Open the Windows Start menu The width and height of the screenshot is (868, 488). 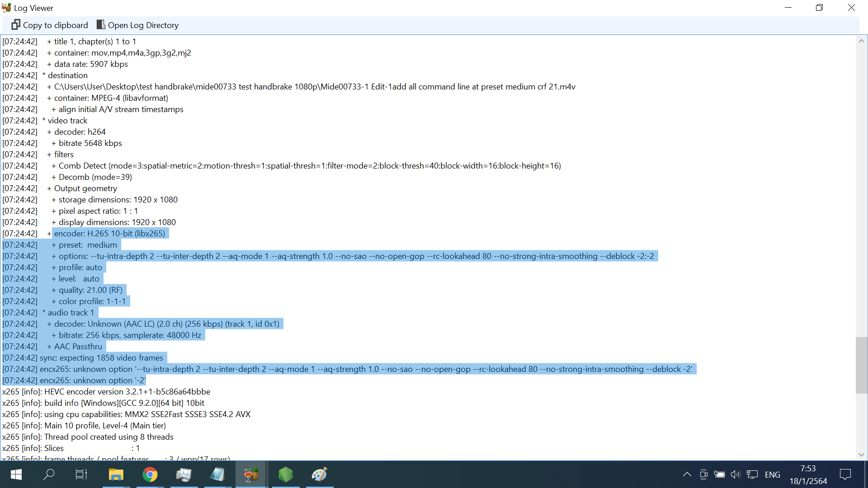(16, 474)
